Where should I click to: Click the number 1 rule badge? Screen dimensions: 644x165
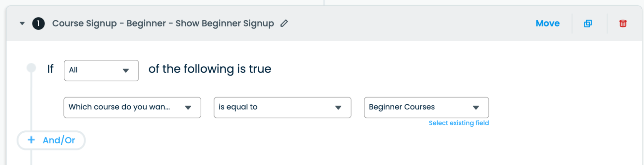tap(38, 24)
